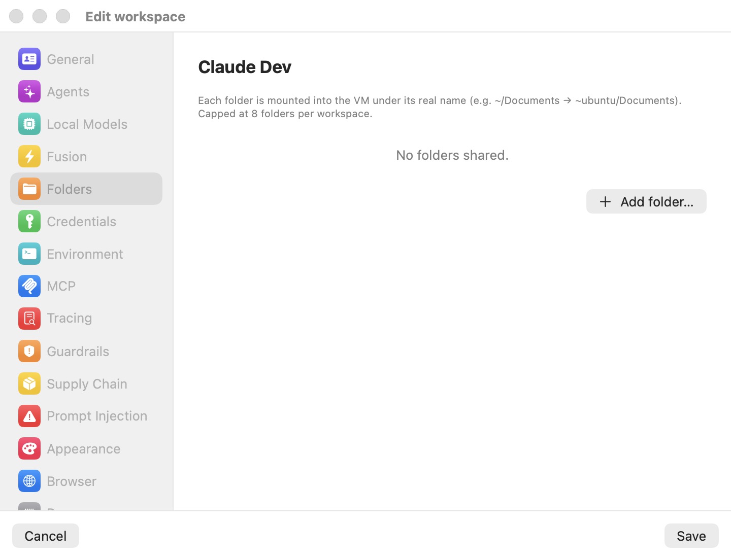Open the Local Models section

click(x=86, y=124)
